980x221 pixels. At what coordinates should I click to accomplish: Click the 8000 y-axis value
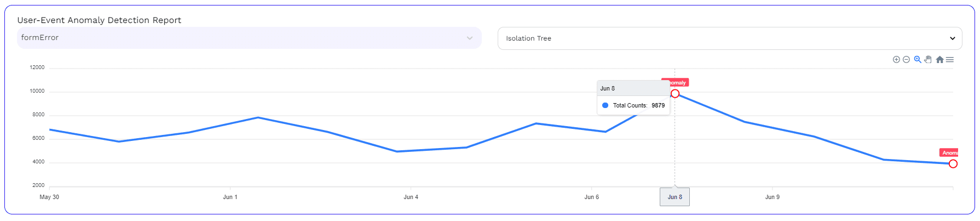38,115
